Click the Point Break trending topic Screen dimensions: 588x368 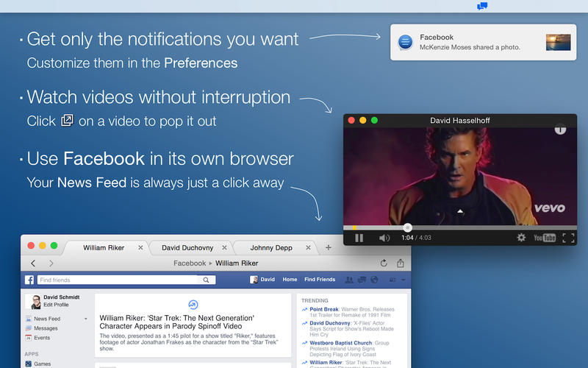324,309
